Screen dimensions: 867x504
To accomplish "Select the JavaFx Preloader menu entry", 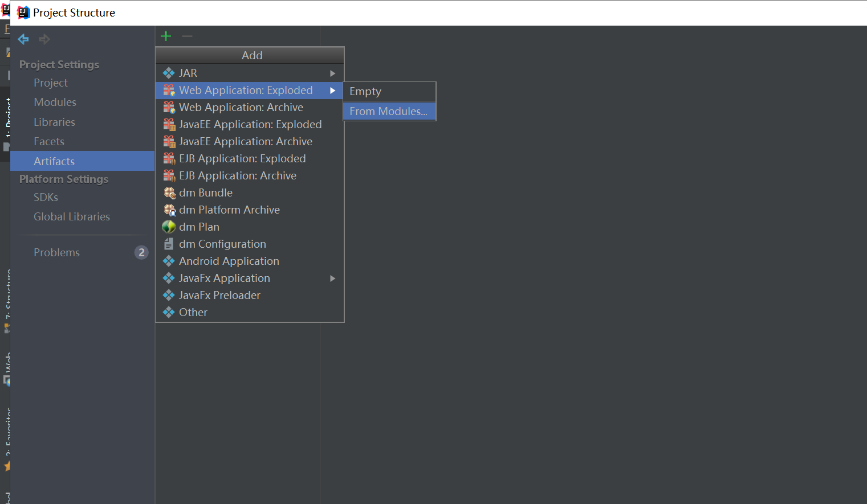I will click(x=250, y=295).
